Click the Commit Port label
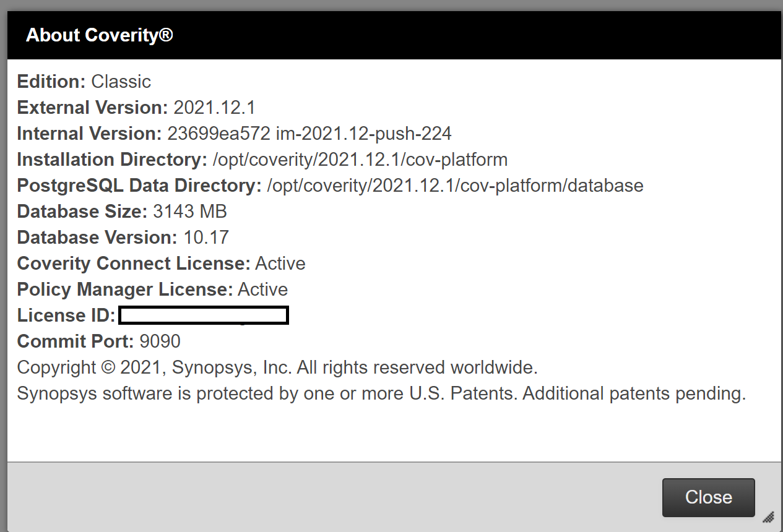The width and height of the screenshot is (783, 532). click(75, 341)
